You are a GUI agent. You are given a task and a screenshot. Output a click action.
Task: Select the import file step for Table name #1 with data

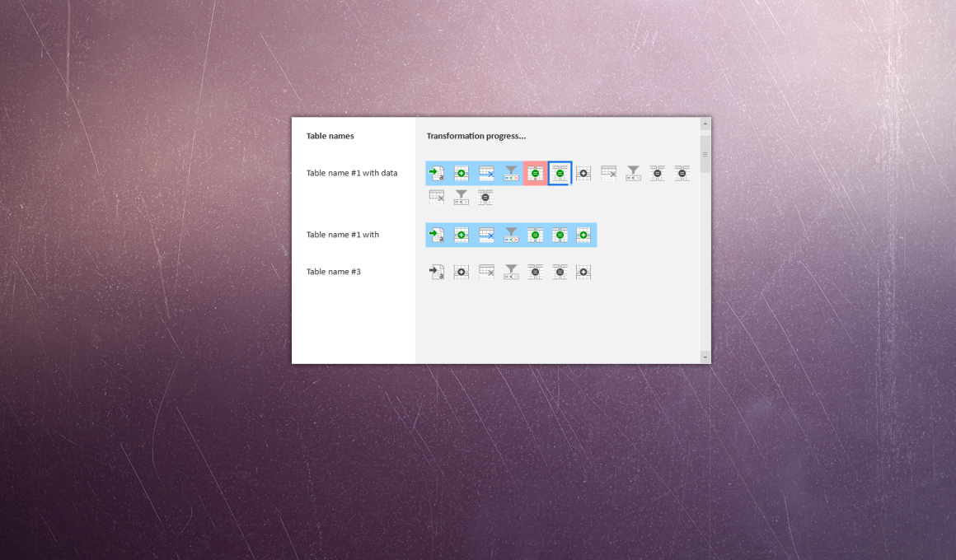(x=436, y=173)
